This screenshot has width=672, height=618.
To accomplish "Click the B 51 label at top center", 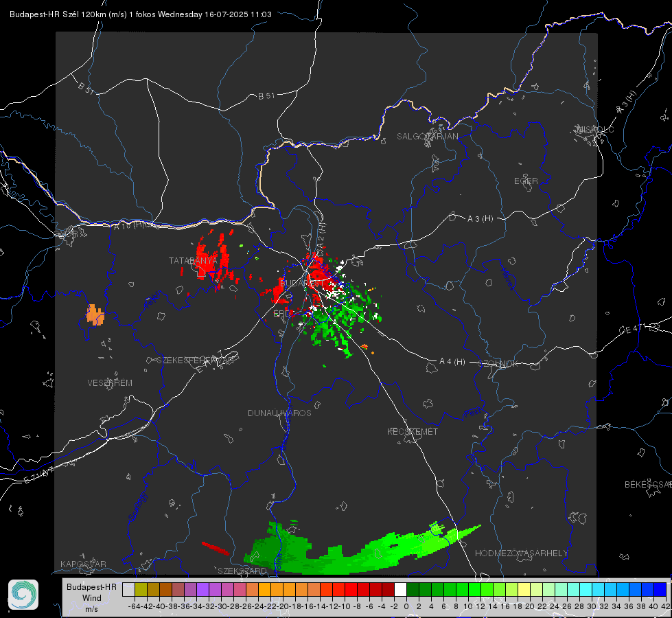I will pos(266,96).
